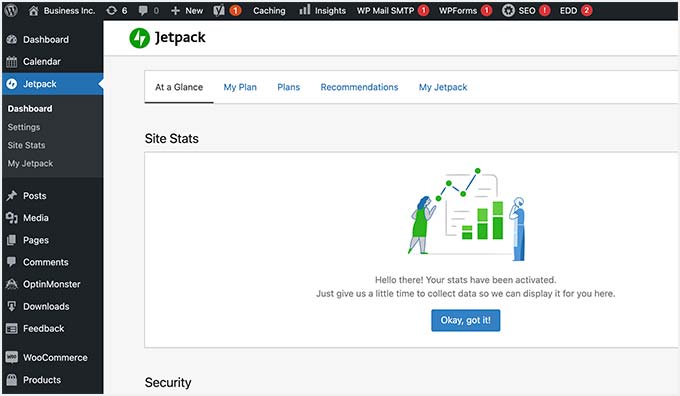The image size is (680, 396).
Task: Click the Site Stats section heading
Action: coord(172,138)
